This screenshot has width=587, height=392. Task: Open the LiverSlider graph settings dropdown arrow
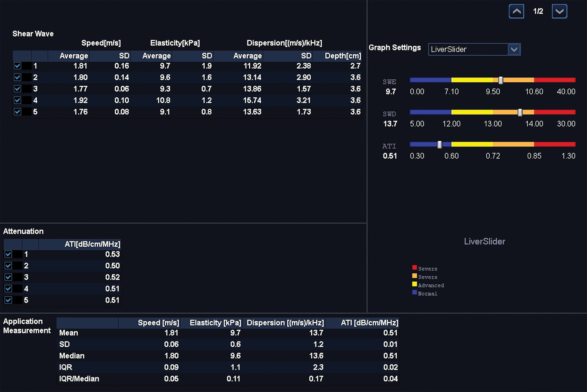(x=514, y=49)
